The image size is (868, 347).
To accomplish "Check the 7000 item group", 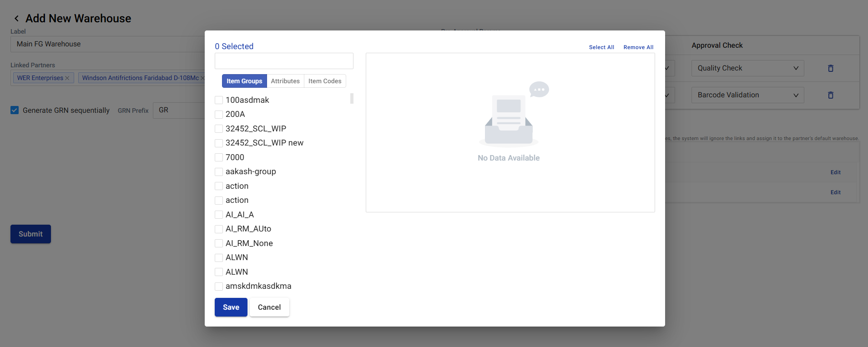I will (x=219, y=157).
